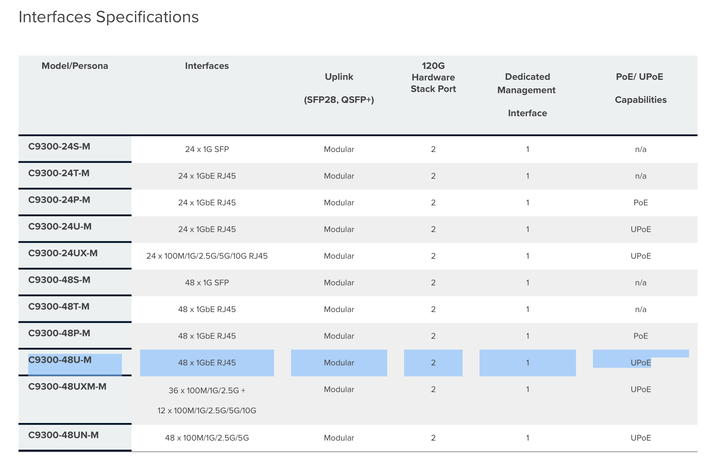Screen dimensions: 713x464
Task: Select the C9300-48T-M row label
Action: tap(59, 306)
